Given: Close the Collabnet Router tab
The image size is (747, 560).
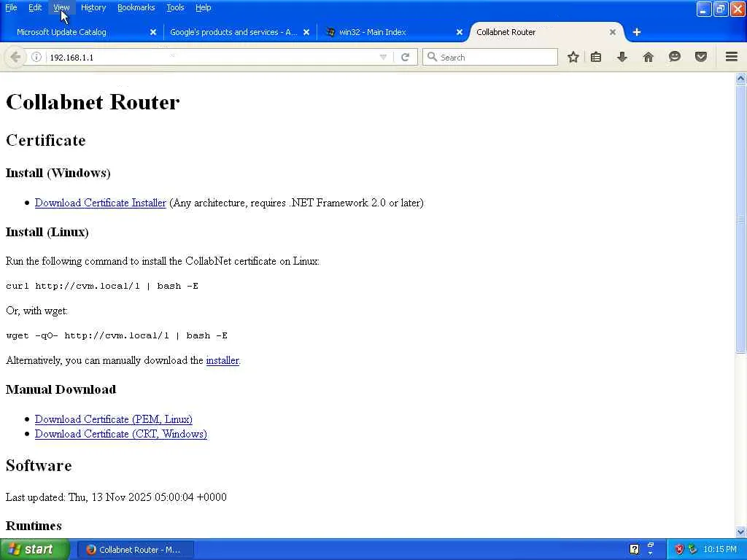Looking at the screenshot, I should [612, 32].
